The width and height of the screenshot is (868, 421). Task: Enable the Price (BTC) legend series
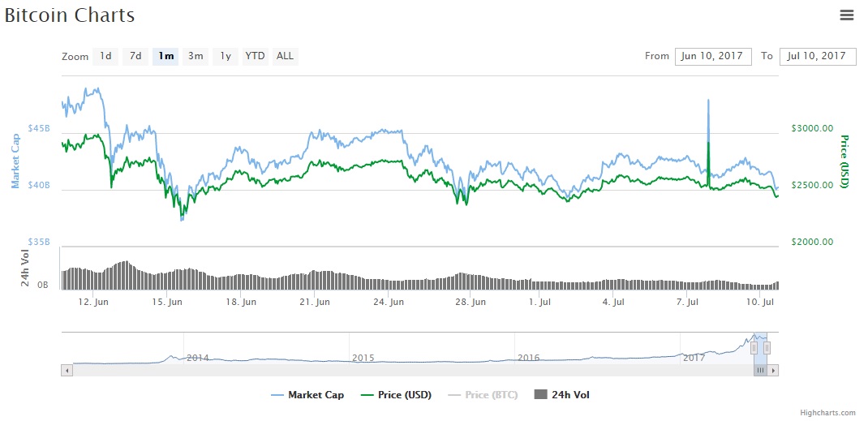click(483, 395)
